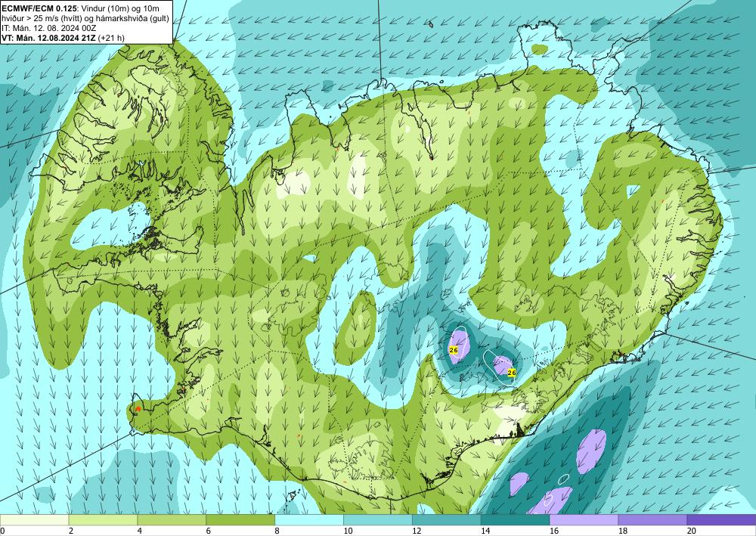This screenshot has height=536, width=756.
Task: Click the 18–20 m/s purple legend swatch
Action: point(652,520)
